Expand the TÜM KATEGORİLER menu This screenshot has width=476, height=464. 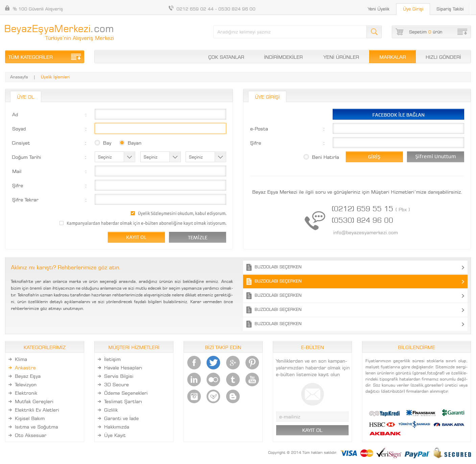(45, 57)
